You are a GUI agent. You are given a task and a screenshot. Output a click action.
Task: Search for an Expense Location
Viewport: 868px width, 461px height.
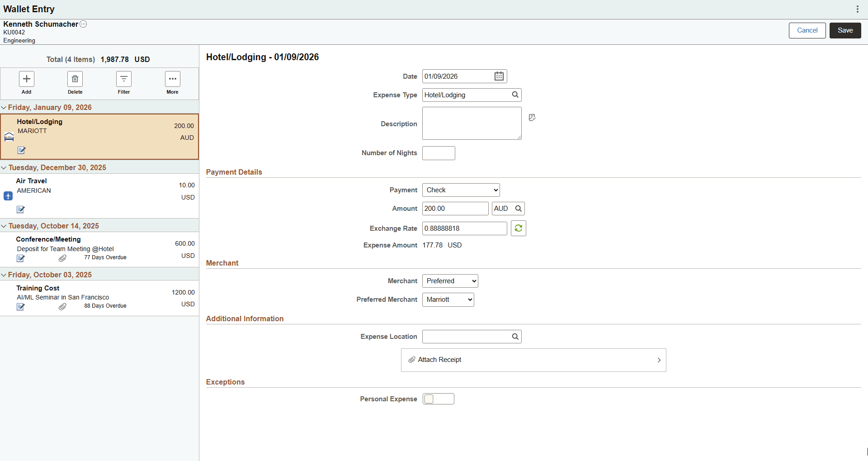click(515, 336)
